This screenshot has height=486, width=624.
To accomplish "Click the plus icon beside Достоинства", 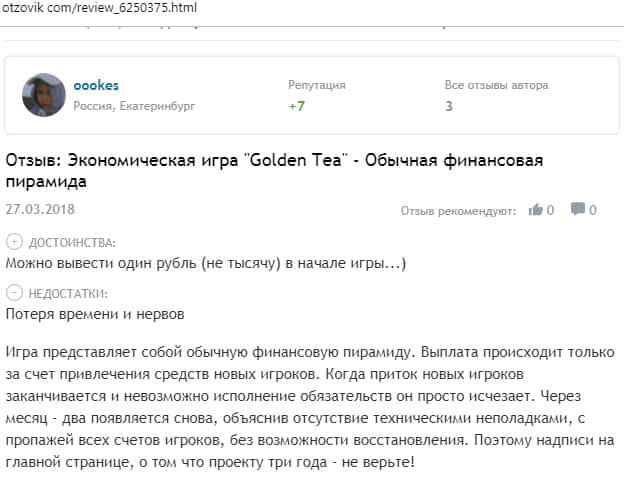I will tap(14, 242).
